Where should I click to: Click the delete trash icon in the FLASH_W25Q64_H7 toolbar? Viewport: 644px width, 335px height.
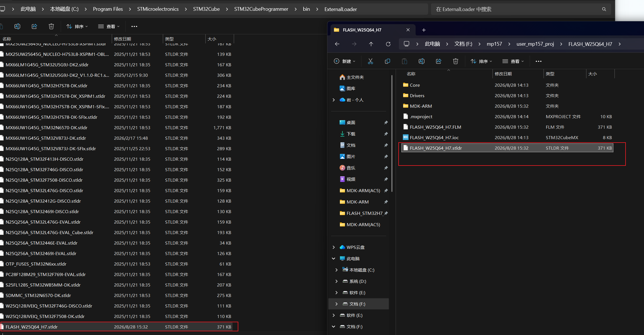point(456,61)
